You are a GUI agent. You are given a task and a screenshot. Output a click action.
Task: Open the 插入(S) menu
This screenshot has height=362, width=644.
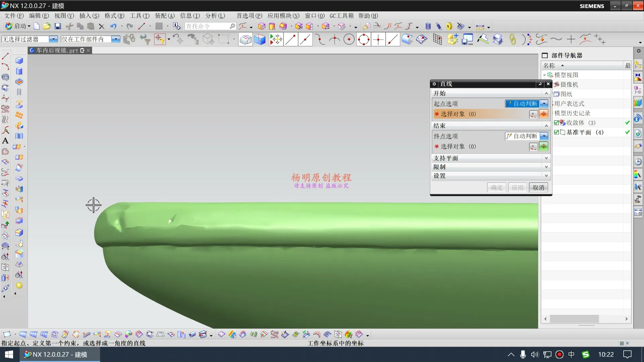click(89, 16)
